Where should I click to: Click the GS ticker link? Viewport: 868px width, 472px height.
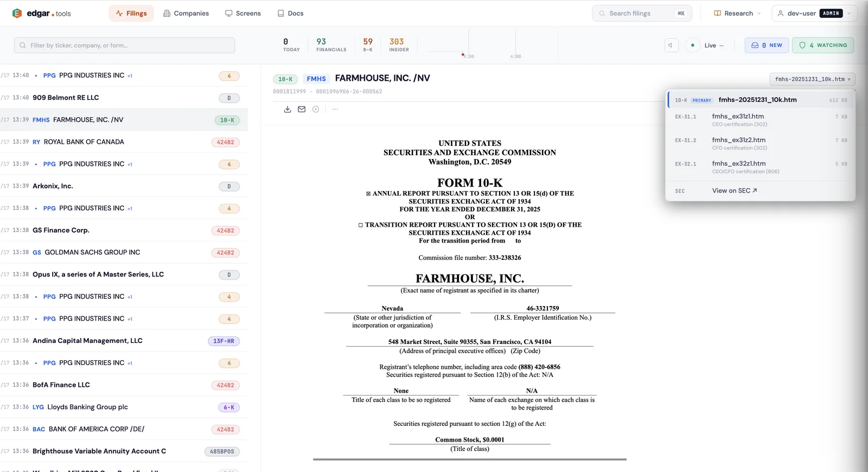tap(37, 252)
